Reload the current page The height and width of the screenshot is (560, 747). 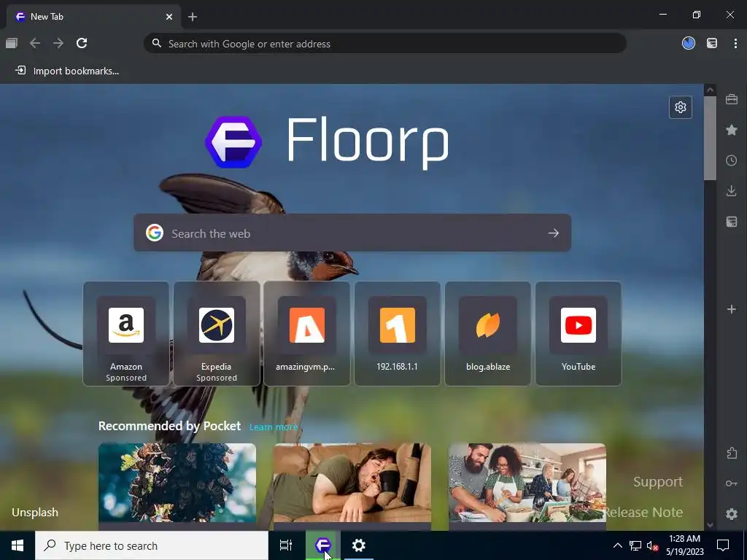coord(82,43)
